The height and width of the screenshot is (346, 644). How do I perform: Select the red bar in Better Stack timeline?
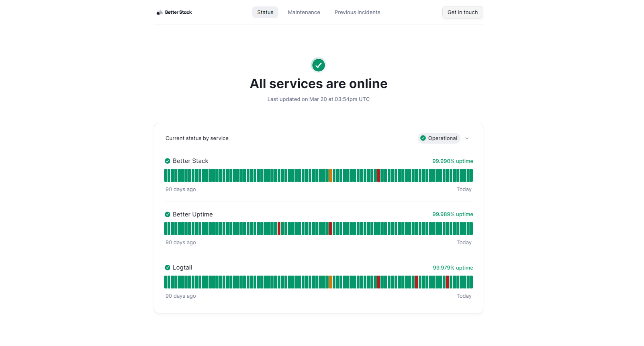pos(379,175)
